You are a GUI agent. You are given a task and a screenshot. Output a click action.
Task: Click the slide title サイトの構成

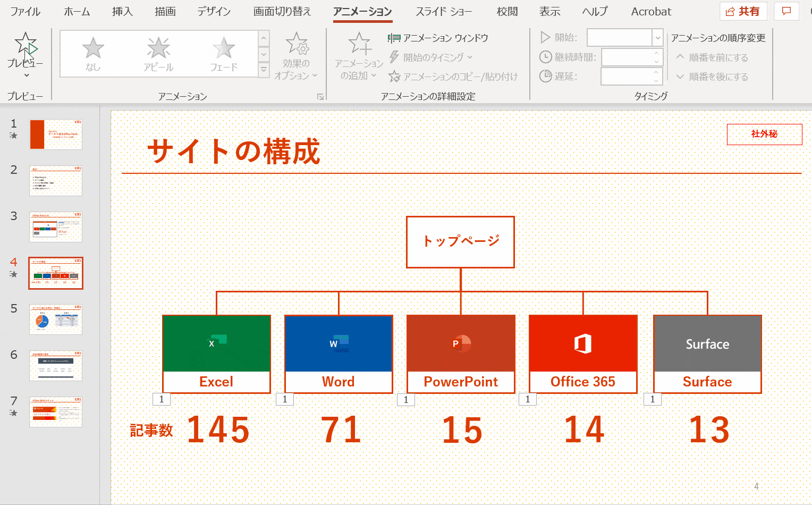[x=234, y=151]
